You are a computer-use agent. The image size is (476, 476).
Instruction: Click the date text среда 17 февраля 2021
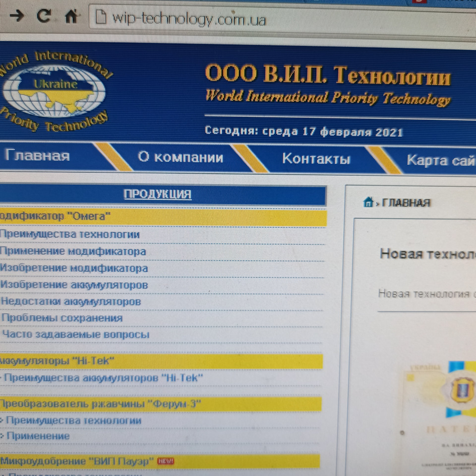point(333,132)
